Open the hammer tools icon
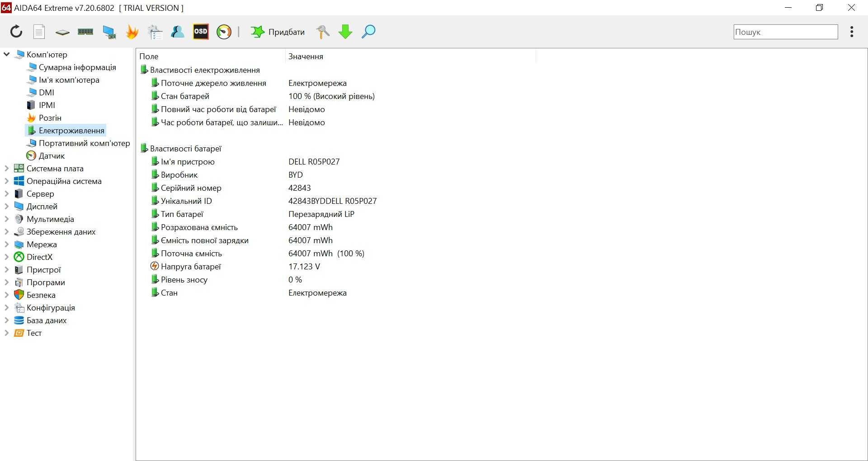 pyautogui.click(x=323, y=32)
